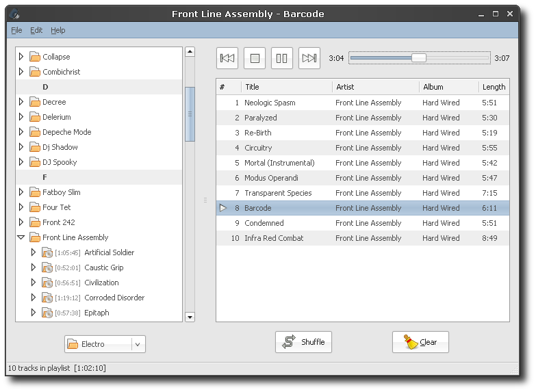Viewport: 536px width, 392px height.
Task: Click the tree scrollbar down arrow
Action: pos(190,317)
